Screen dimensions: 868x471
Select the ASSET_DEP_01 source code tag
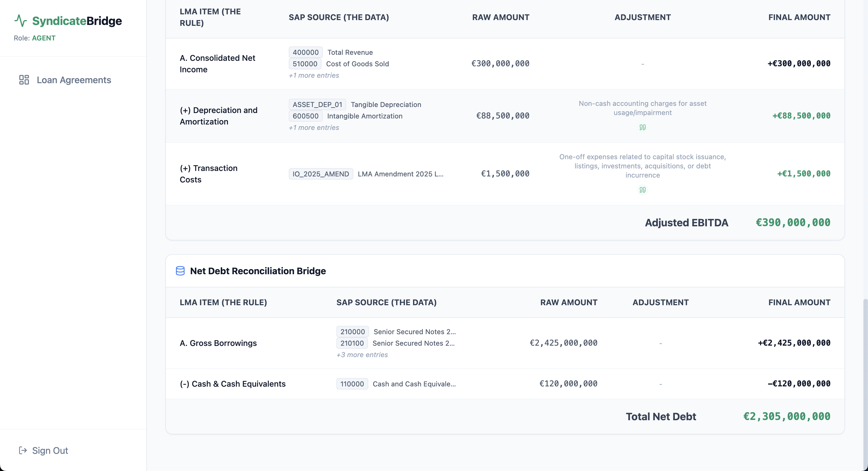(x=317, y=104)
